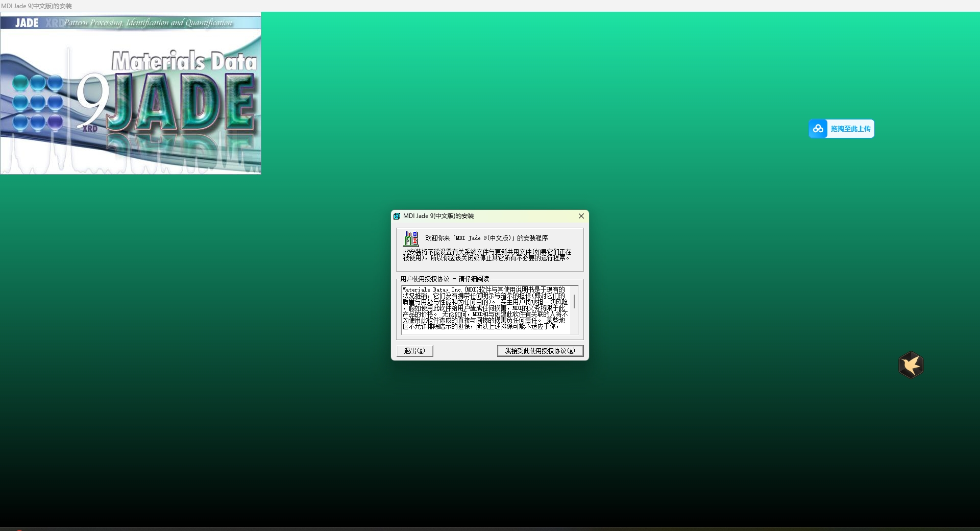The width and height of the screenshot is (980, 531).
Task: Click the blue spheres grid in Jade splash
Action: coord(38,103)
